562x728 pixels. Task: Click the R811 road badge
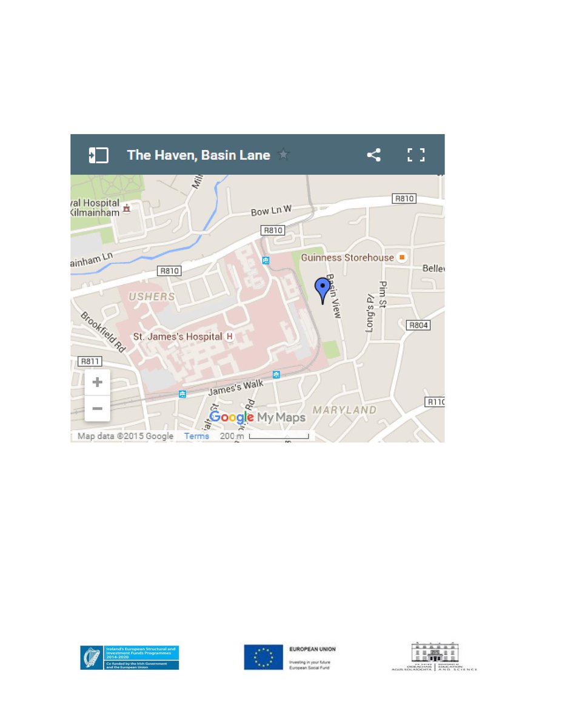click(x=89, y=361)
